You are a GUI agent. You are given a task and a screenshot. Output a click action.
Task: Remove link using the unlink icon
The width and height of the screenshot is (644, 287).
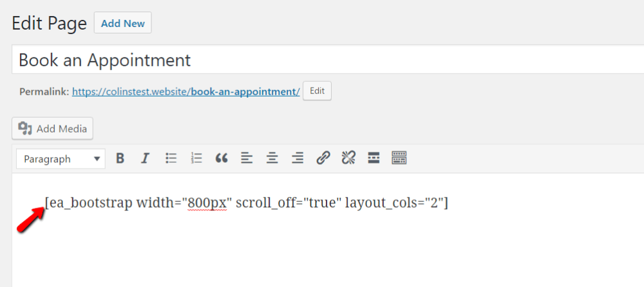tap(348, 158)
